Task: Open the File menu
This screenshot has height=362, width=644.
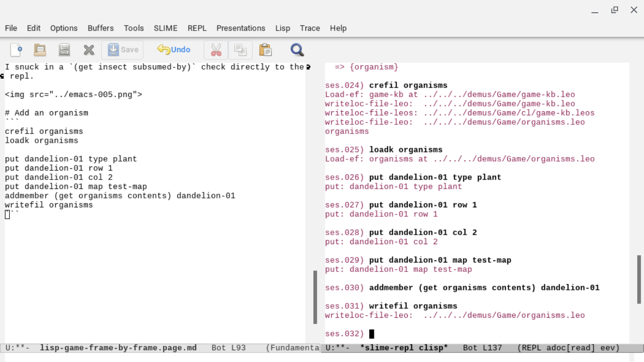Action: (x=11, y=28)
